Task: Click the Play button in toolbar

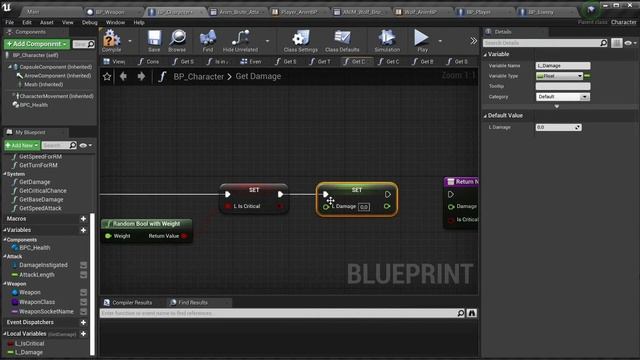Action: pyautogui.click(x=422, y=41)
